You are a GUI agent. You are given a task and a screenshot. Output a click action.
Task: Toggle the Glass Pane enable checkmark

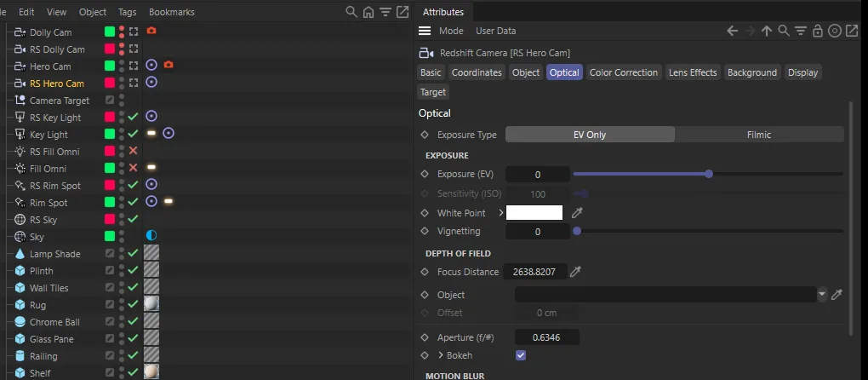point(133,338)
